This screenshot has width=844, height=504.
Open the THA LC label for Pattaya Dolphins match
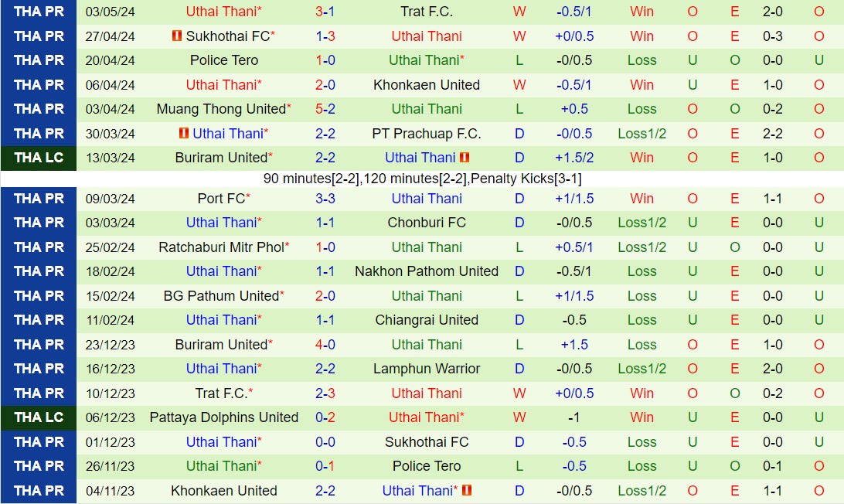point(39,417)
